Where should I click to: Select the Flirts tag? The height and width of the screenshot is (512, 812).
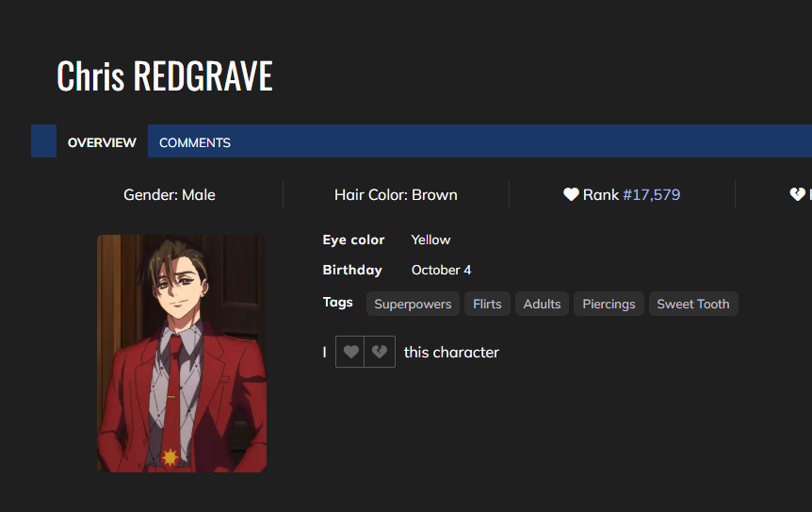487,304
